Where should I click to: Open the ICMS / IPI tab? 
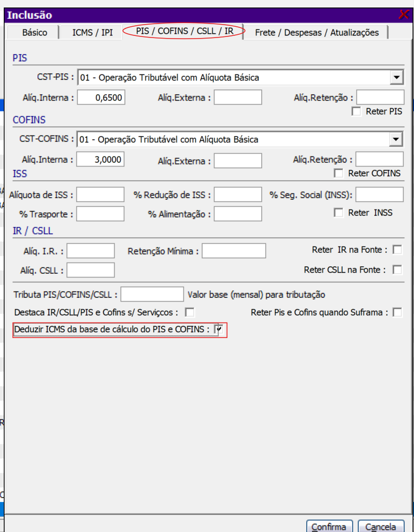point(93,33)
